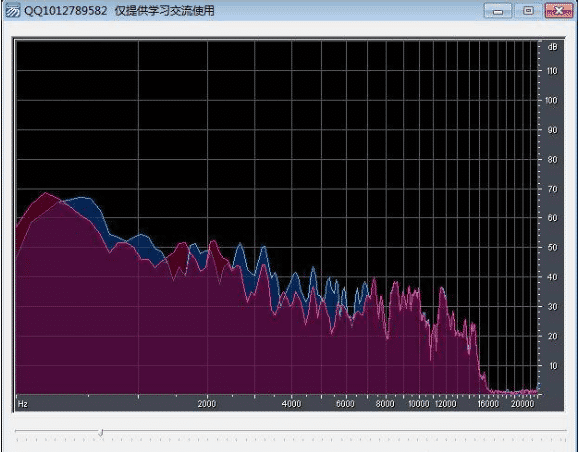579x452 pixels.
Task: Click the 20000 frequency axis label
Action: pos(523,404)
